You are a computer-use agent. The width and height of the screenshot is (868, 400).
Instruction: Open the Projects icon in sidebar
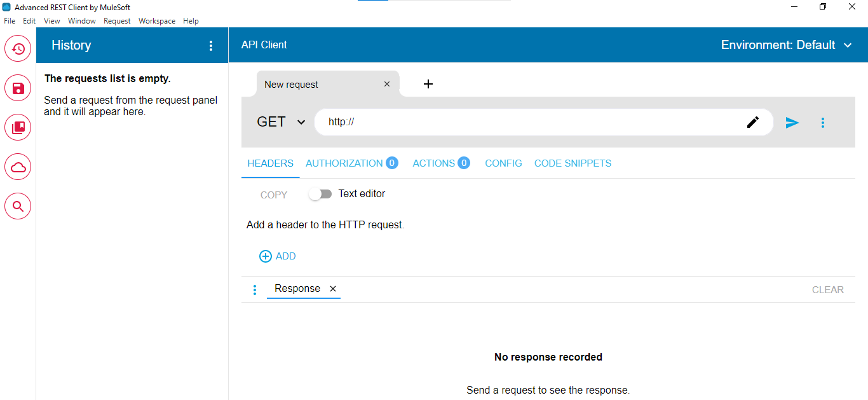click(x=18, y=127)
